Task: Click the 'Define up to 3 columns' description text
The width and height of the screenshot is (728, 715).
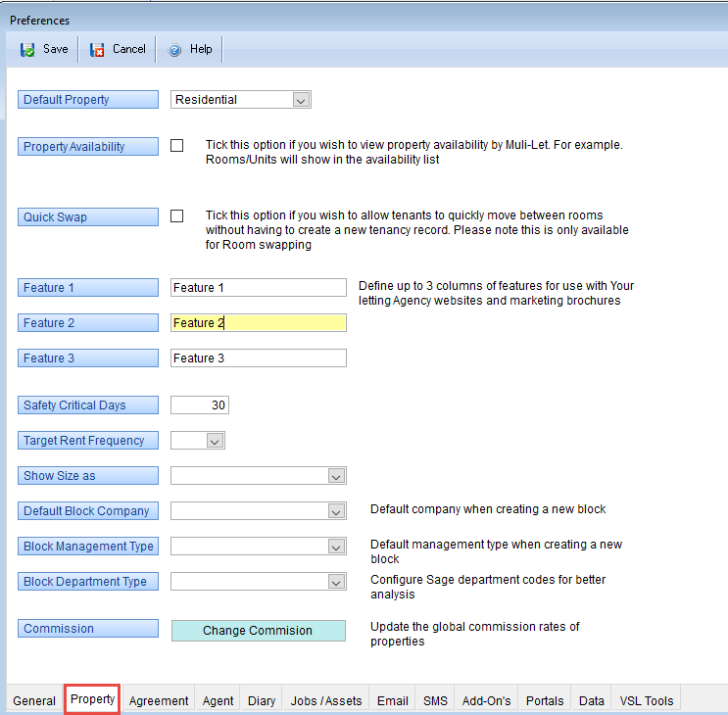Action: [497, 293]
